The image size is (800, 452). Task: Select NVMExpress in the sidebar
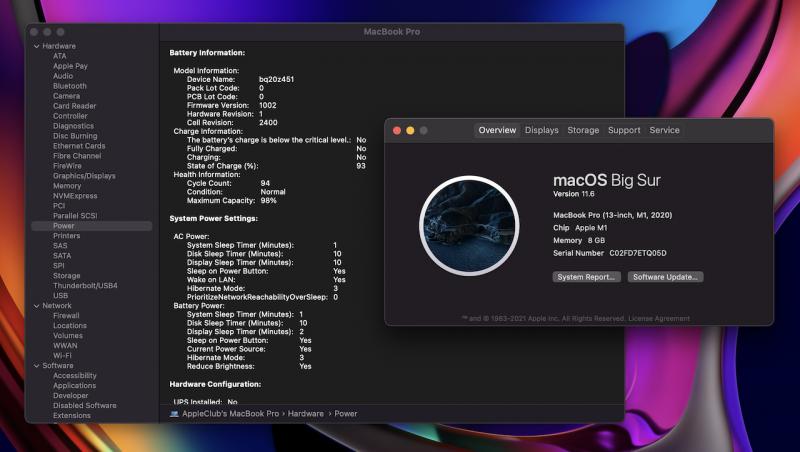(75, 196)
